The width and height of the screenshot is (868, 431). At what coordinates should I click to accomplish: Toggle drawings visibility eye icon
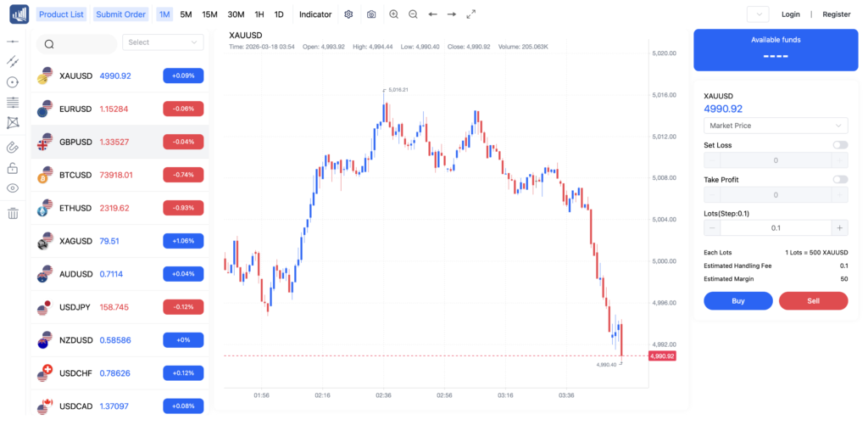[13, 188]
